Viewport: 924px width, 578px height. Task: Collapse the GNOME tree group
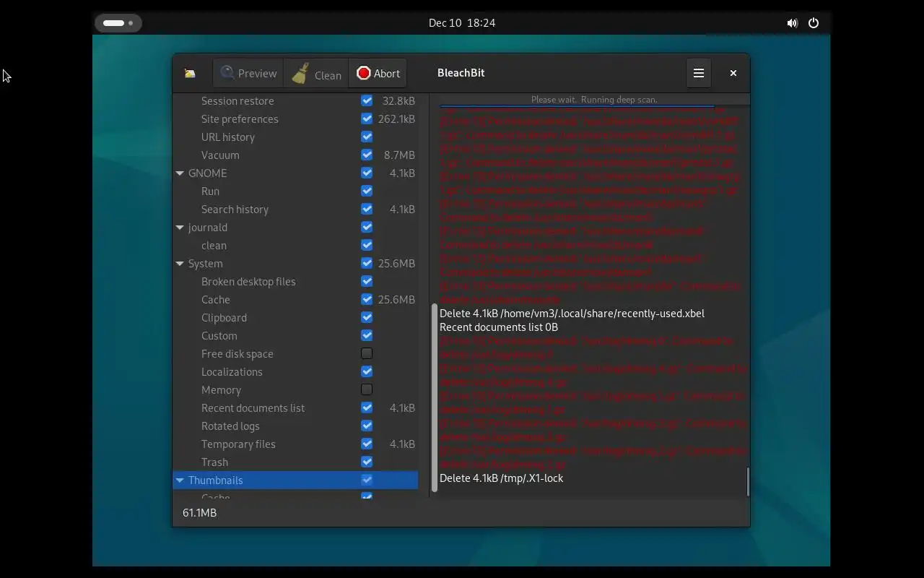[180, 173]
